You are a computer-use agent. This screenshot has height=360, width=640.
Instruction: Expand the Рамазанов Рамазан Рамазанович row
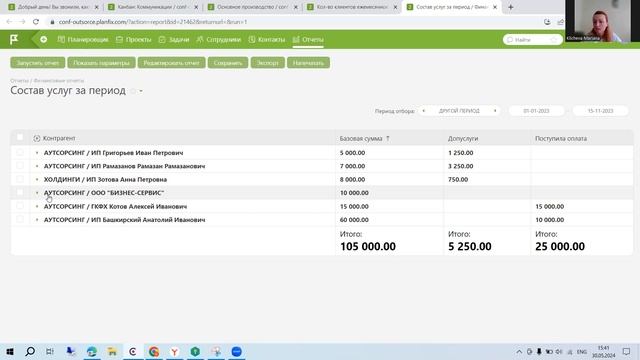coord(37,166)
